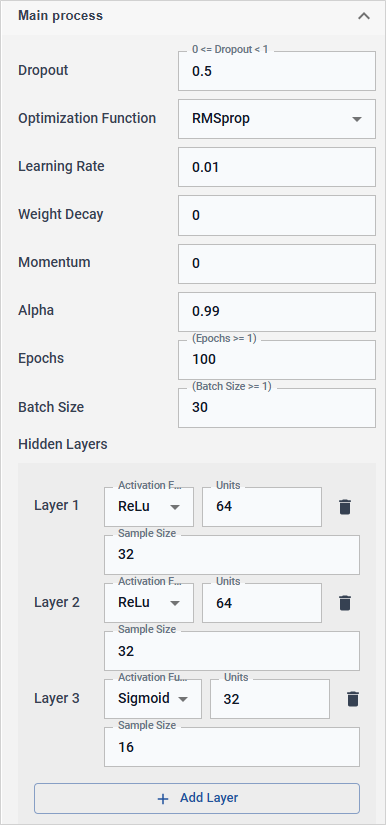
Task: Select the Batch Size input
Action: coord(277,408)
